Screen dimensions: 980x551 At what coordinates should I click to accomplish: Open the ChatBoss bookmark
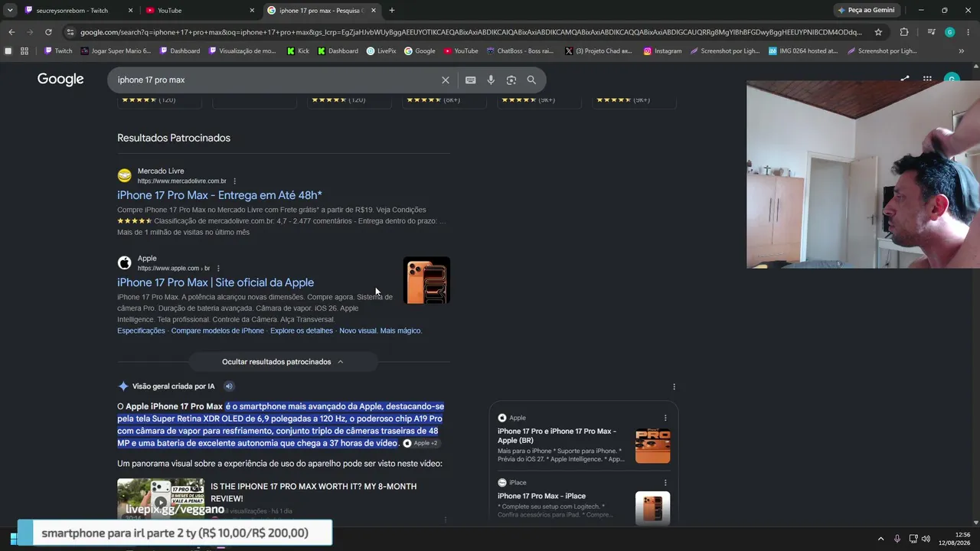click(519, 51)
